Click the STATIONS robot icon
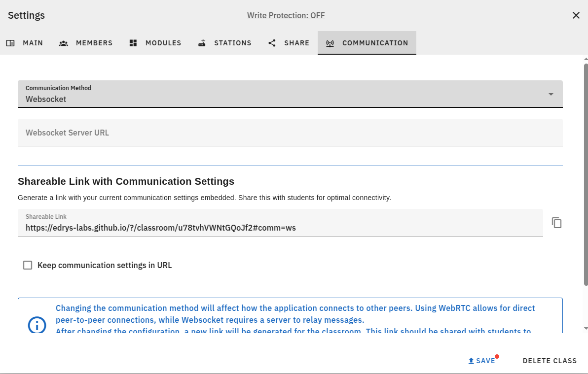This screenshot has width=588, height=374. (202, 43)
